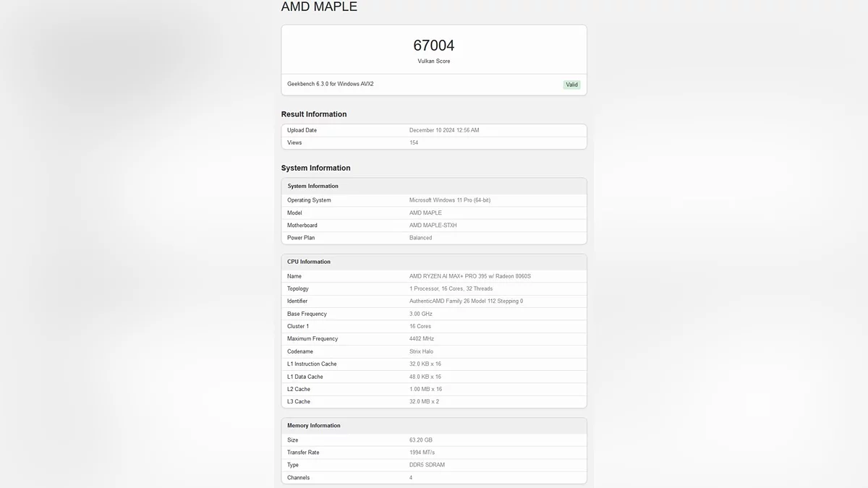Click the 63.20 GB memory size value
This screenshot has width=868, height=488.
point(421,440)
